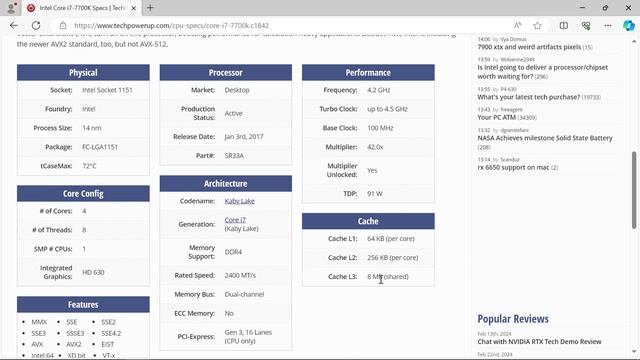Click the scrollbar down arrow
Image resolution: width=640 pixels, height=360 pixels.
point(634,351)
